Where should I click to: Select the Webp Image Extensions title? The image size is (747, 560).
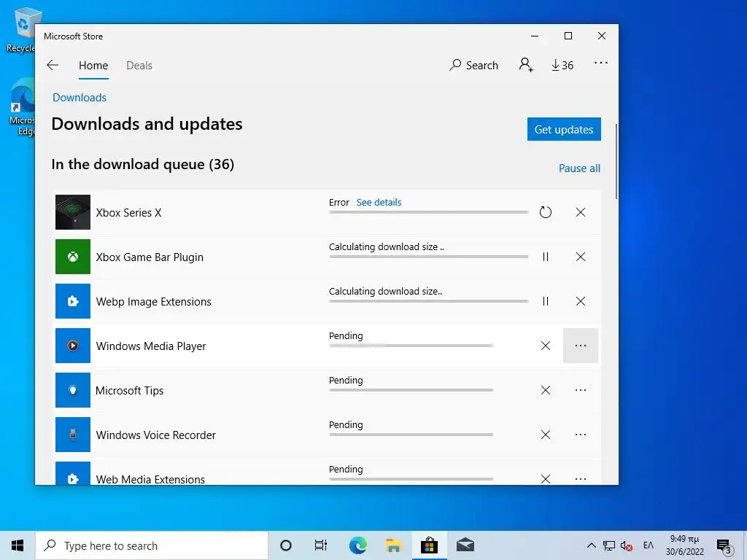click(x=153, y=302)
